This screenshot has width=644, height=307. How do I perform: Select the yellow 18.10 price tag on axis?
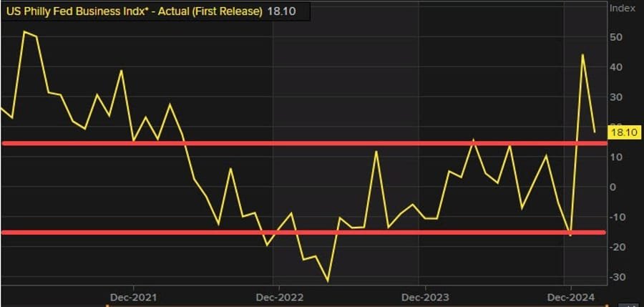coord(623,132)
